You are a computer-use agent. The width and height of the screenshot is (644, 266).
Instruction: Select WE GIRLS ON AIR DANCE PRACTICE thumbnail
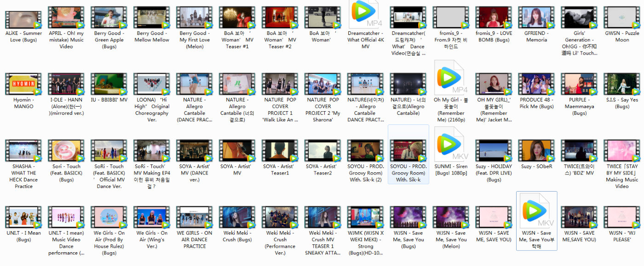[195, 217]
